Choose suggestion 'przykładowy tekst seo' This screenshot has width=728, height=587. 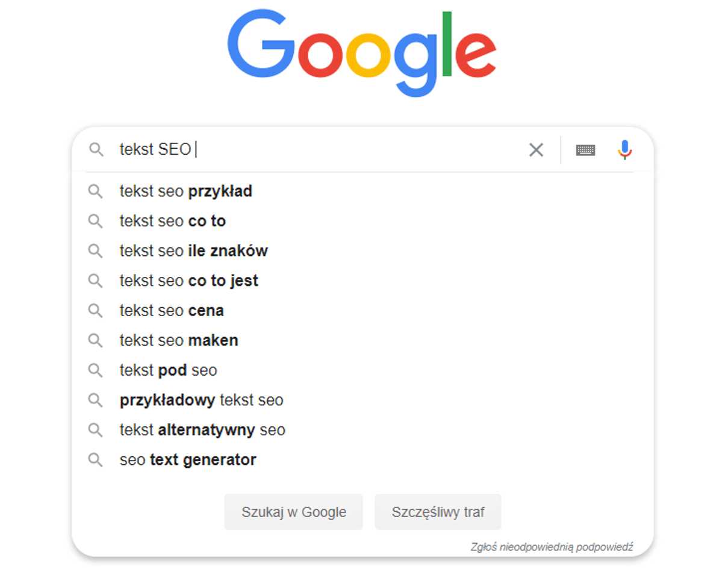click(x=201, y=400)
